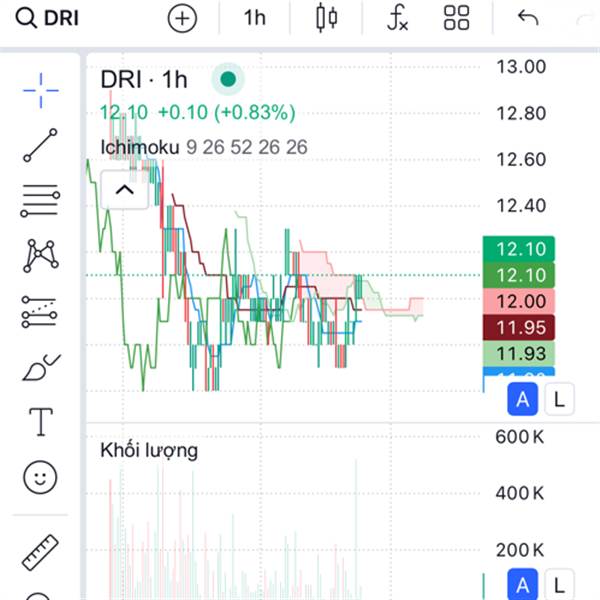The height and width of the screenshot is (600, 600).
Task: Select the ruler measure tool
Action: (40, 553)
